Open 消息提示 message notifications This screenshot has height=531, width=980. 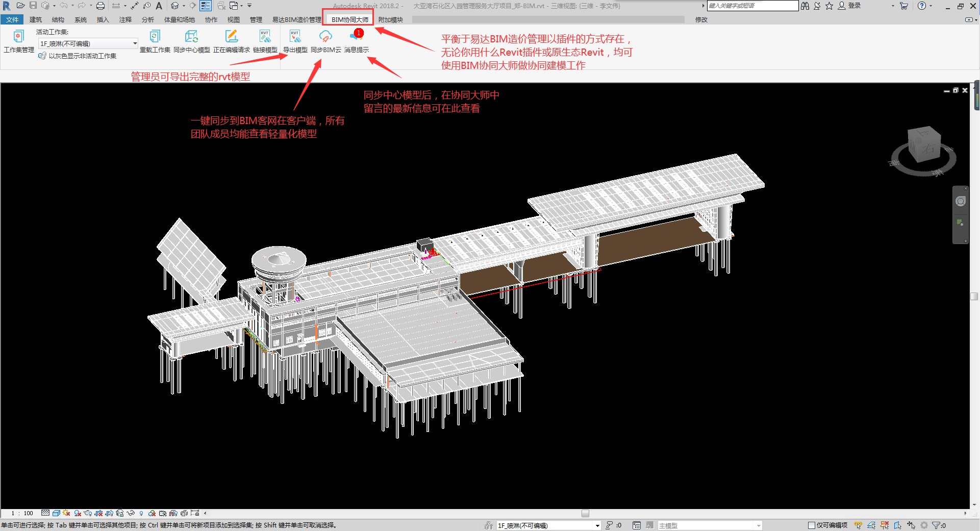click(356, 41)
